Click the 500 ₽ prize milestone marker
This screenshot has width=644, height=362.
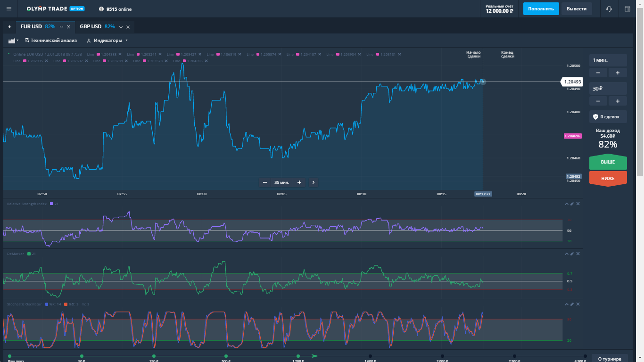pos(226,356)
